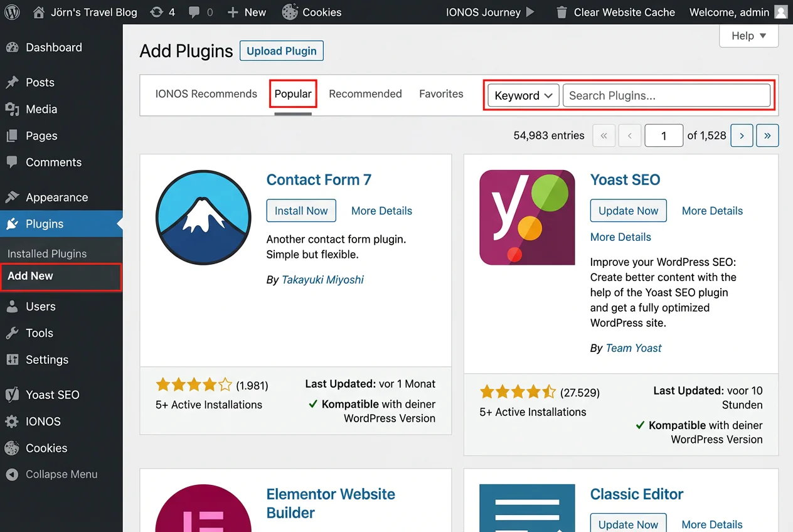Open author link Team Yoast
Image resolution: width=793 pixels, height=532 pixels.
[634, 348]
